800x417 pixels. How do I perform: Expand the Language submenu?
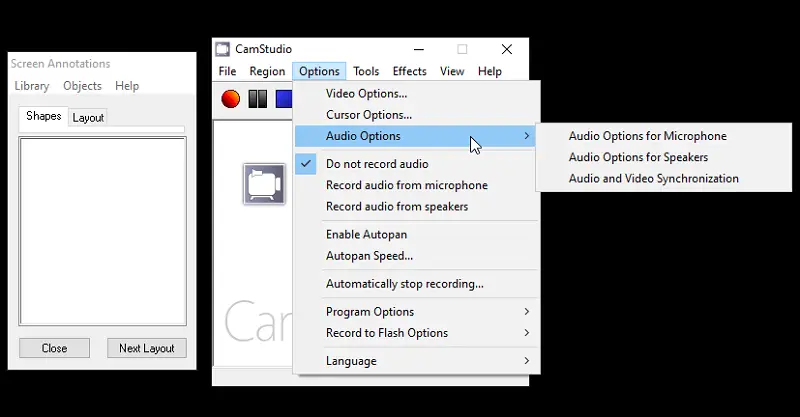pyautogui.click(x=416, y=361)
